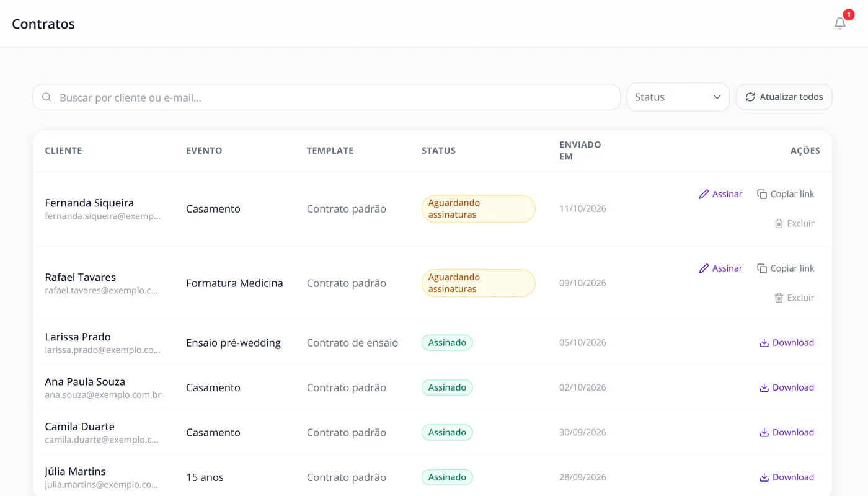Click copy icon in Fernanda Siqueira row

pos(762,194)
